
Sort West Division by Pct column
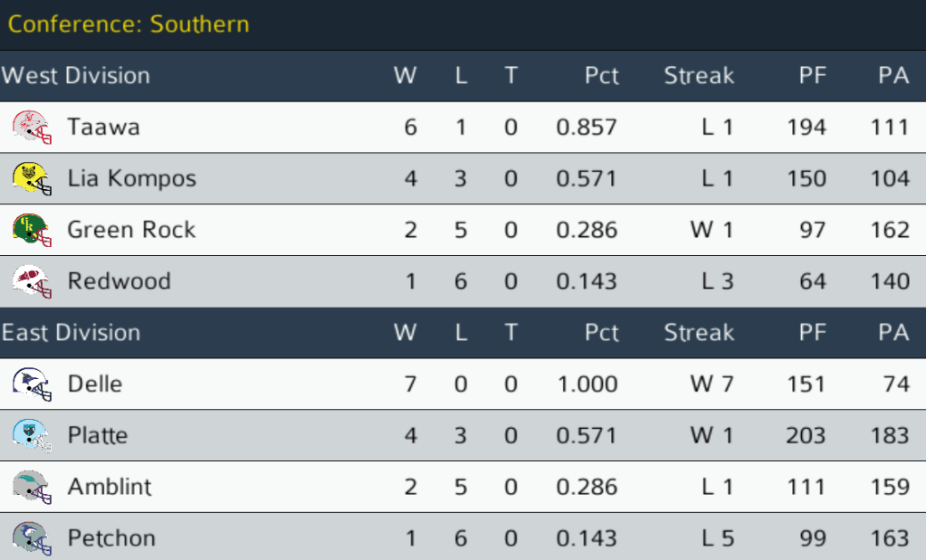601,76
